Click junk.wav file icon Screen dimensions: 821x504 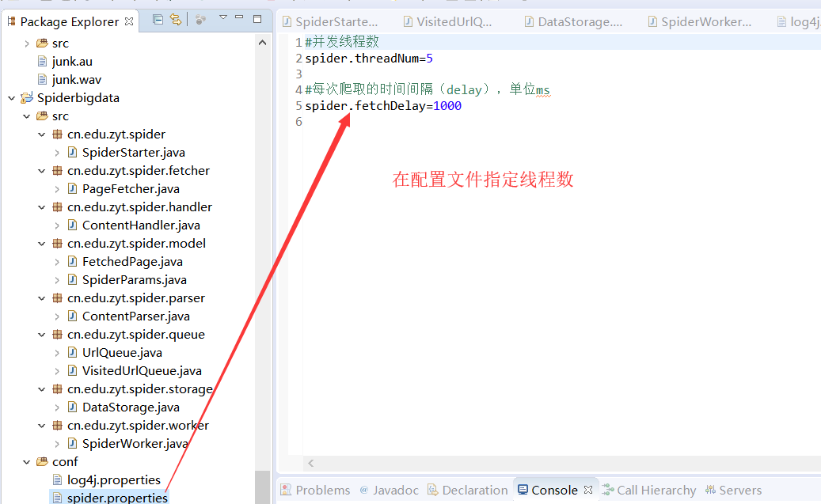(43, 80)
